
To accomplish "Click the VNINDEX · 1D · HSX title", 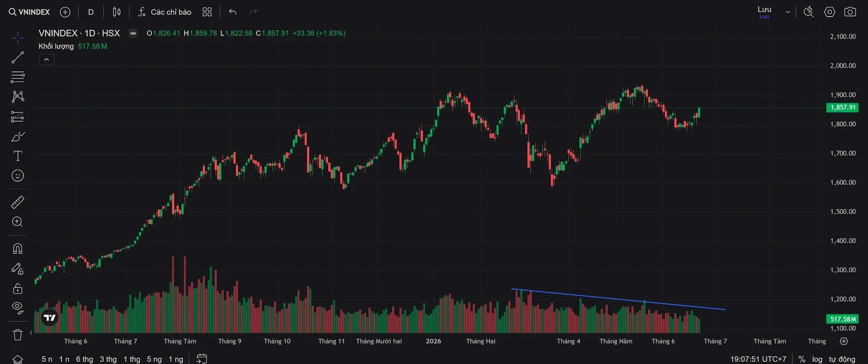I will (79, 33).
